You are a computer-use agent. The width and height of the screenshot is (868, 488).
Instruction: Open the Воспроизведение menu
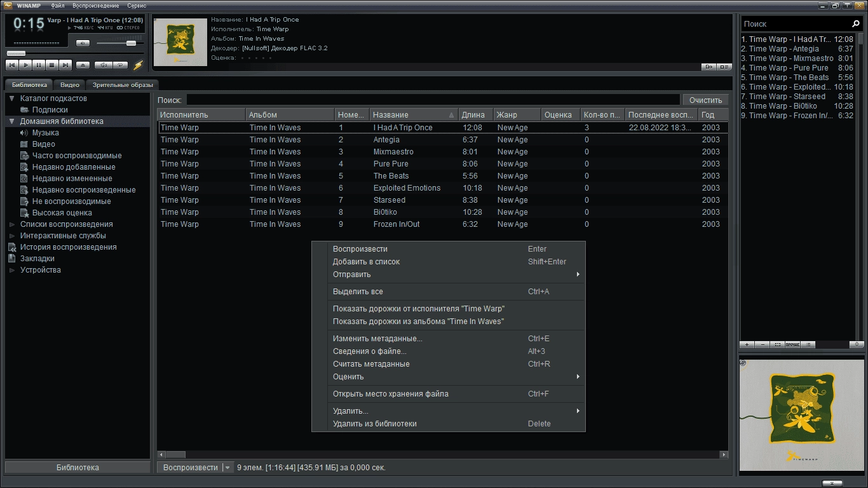pyautogui.click(x=96, y=6)
